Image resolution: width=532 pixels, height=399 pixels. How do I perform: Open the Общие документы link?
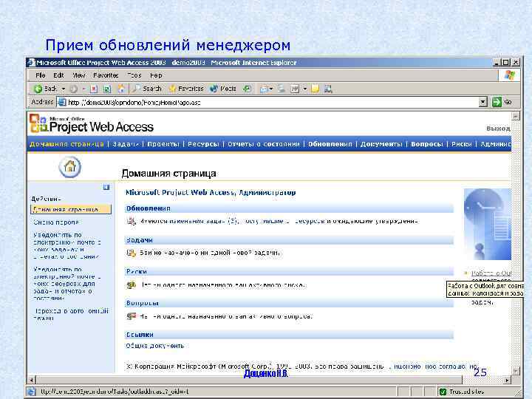[x=154, y=346]
